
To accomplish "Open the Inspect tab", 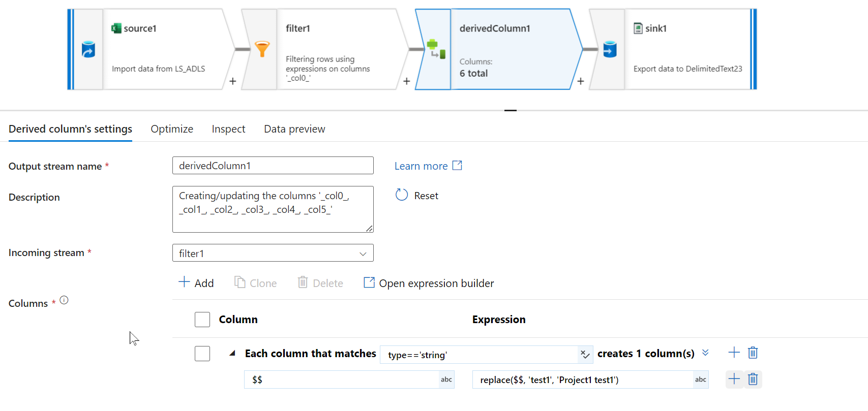I will [x=228, y=129].
